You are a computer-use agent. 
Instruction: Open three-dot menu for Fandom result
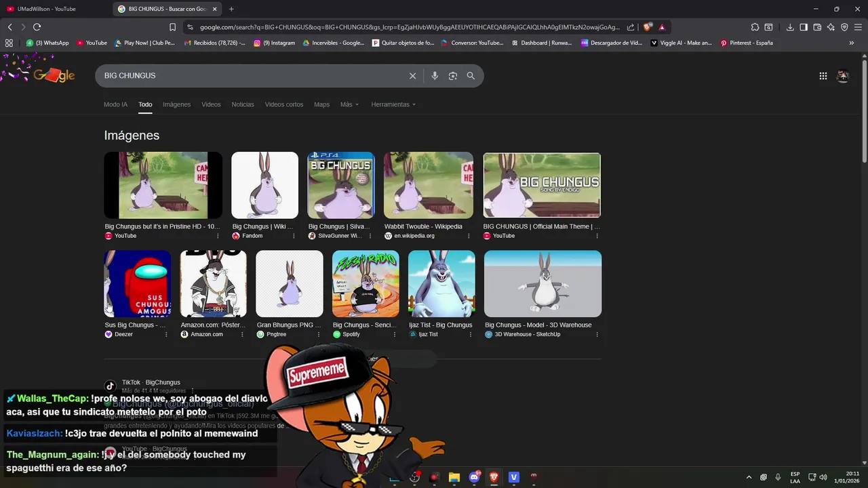(294, 236)
